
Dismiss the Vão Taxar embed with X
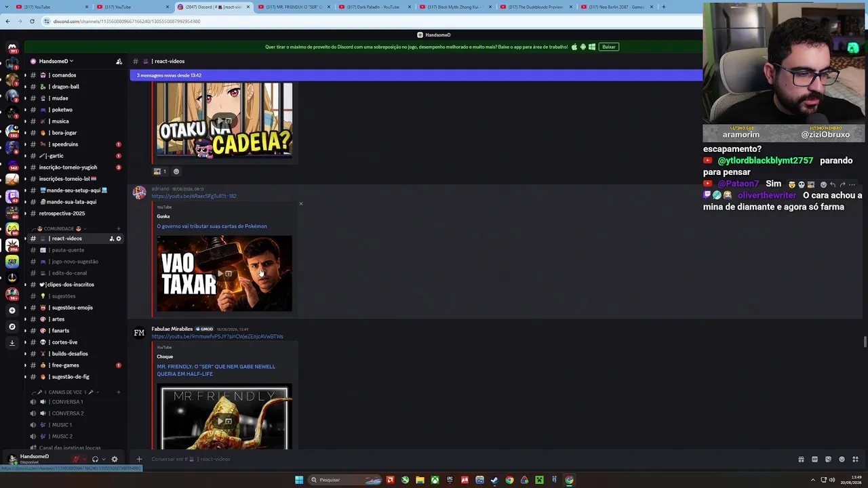pos(301,203)
